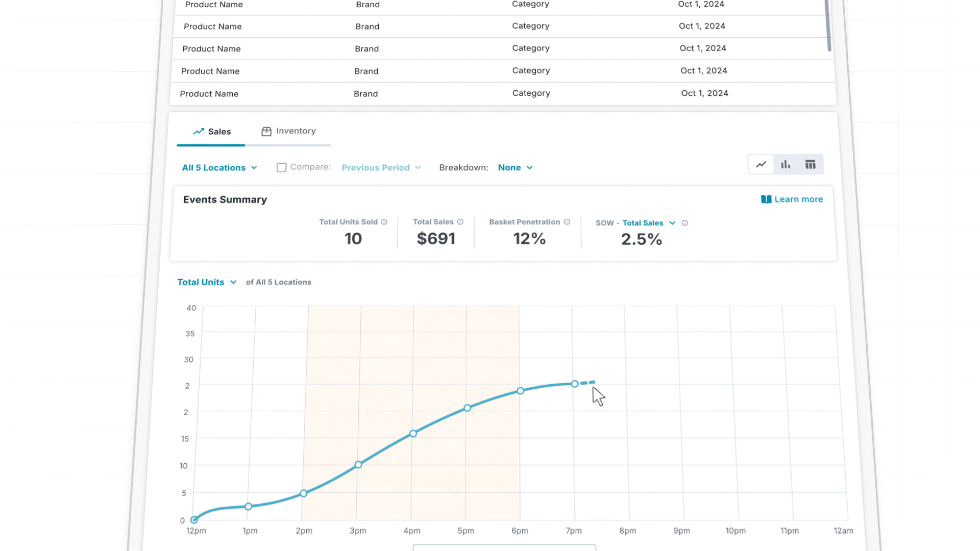Switch to bar chart view icon

(x=786, y=164)
